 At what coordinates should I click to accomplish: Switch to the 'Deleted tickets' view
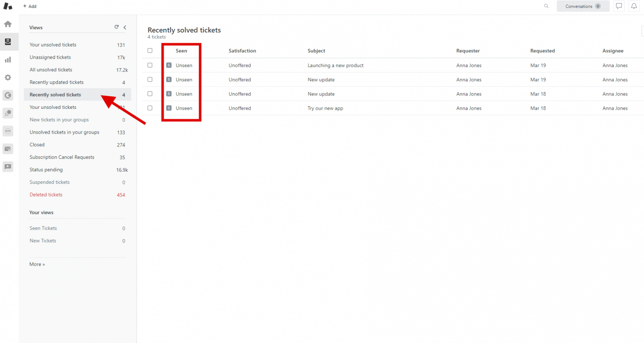pos(46,194)
